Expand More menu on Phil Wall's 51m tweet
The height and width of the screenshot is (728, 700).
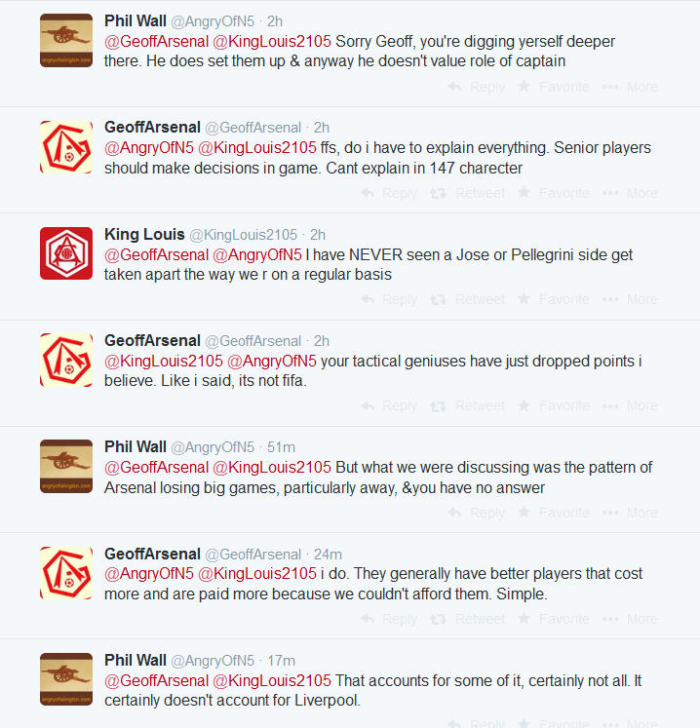click(611, 513)
